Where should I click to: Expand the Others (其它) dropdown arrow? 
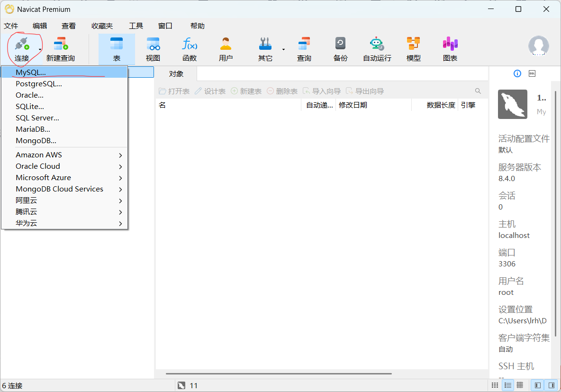point(283,49)
